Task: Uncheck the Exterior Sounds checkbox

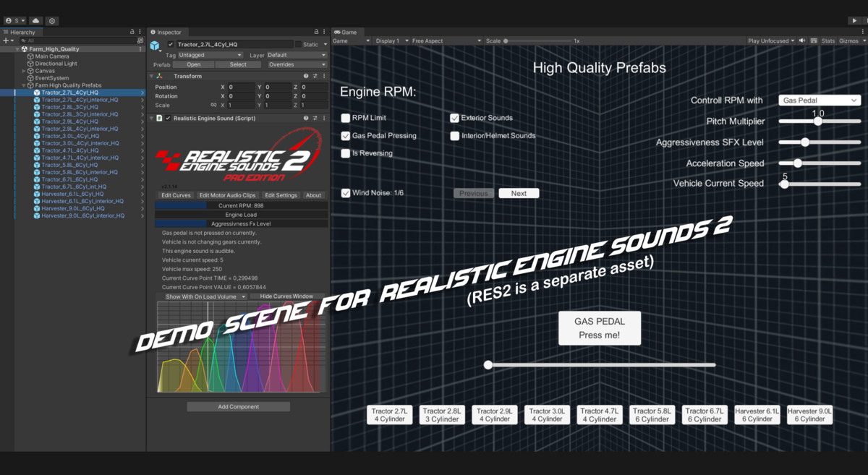Action: tap(454, 118)
